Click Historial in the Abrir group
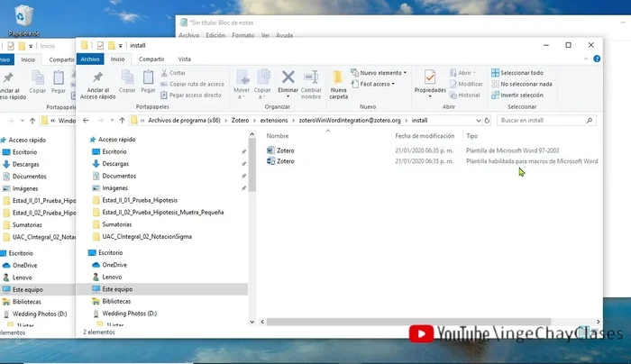Viewport: 631px width, 364px height. pos(465,96)
